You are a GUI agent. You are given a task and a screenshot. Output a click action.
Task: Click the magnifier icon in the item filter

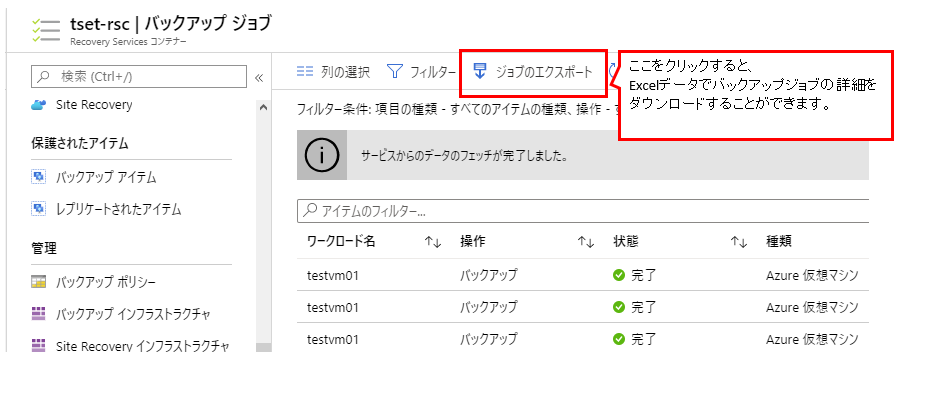(310, 210)
